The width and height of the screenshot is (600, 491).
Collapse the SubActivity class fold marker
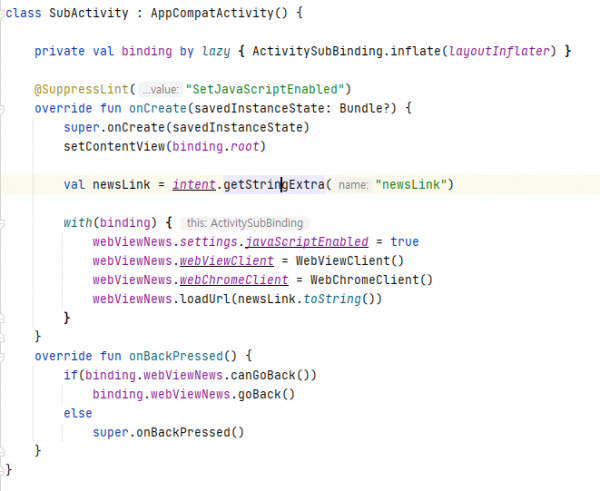coord(2,13)
